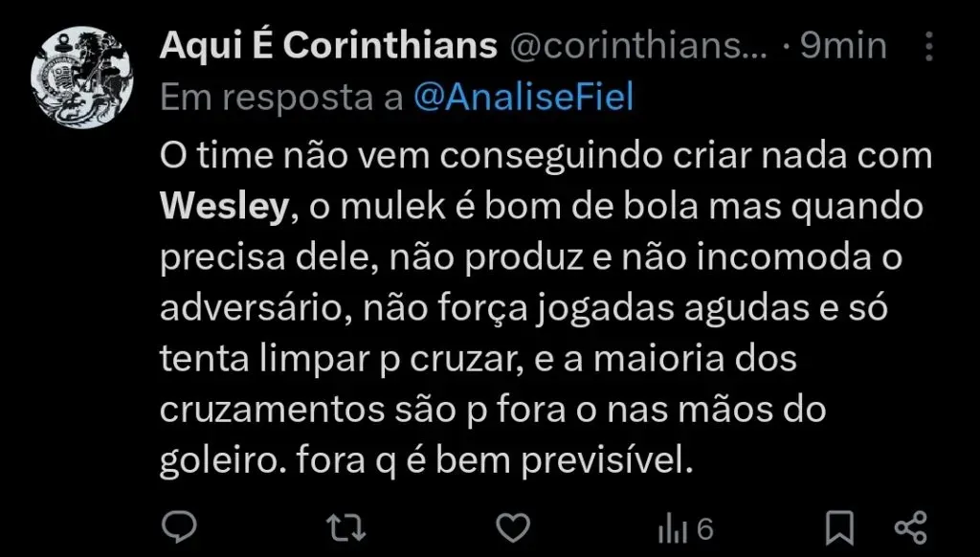Open the three-dot more options menu
The height and width of the screenshot is (557, 980).
928,47
